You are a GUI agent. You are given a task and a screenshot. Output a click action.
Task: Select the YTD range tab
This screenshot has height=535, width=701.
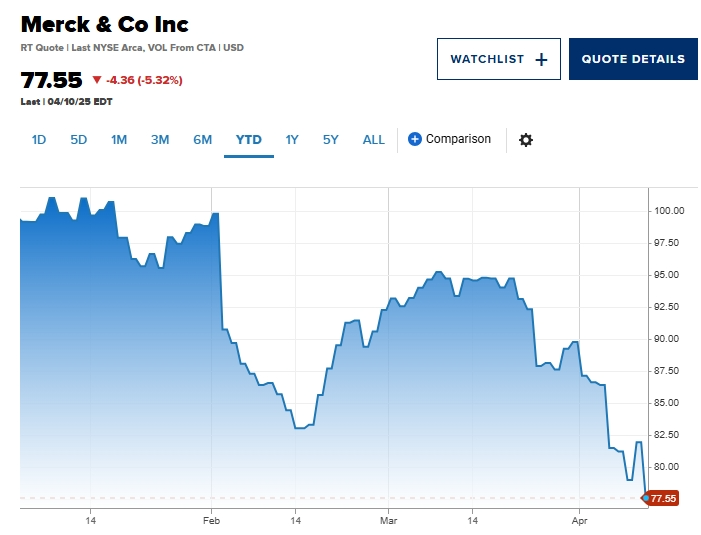(249, 140)
